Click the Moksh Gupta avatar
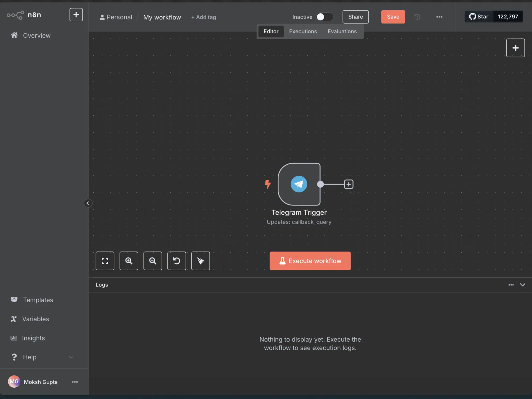The image size is (532, 399). [x=14, y=382]
